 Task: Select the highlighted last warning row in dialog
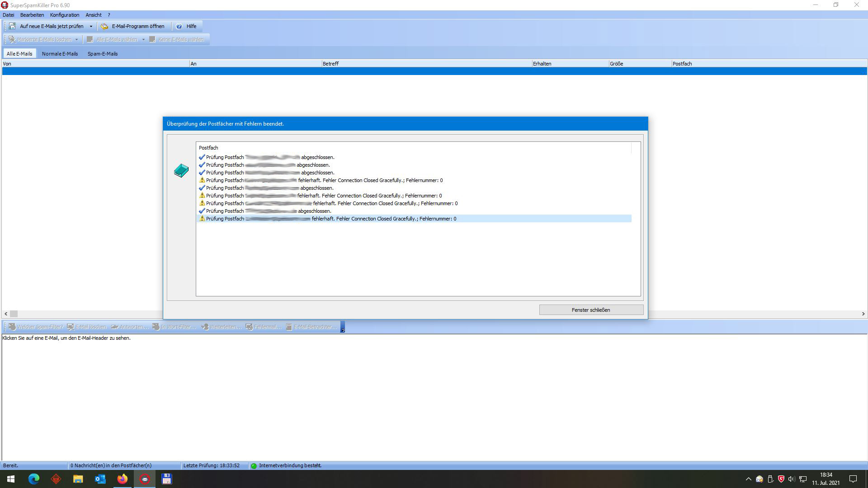(x=414, y=219)
